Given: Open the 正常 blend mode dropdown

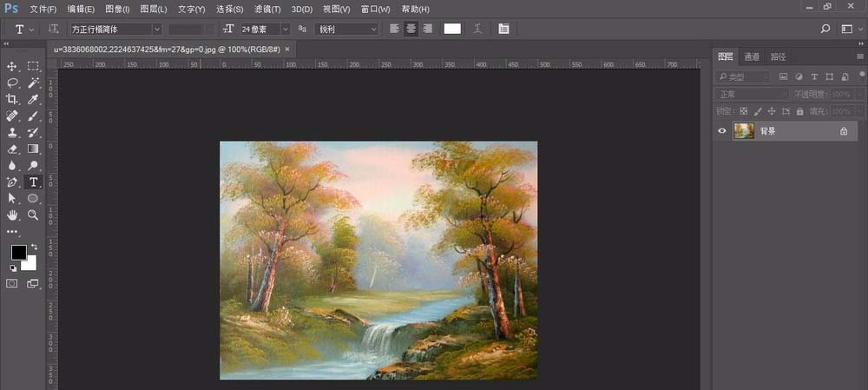Looking at the screenshot, I should (x=752, y=94).
